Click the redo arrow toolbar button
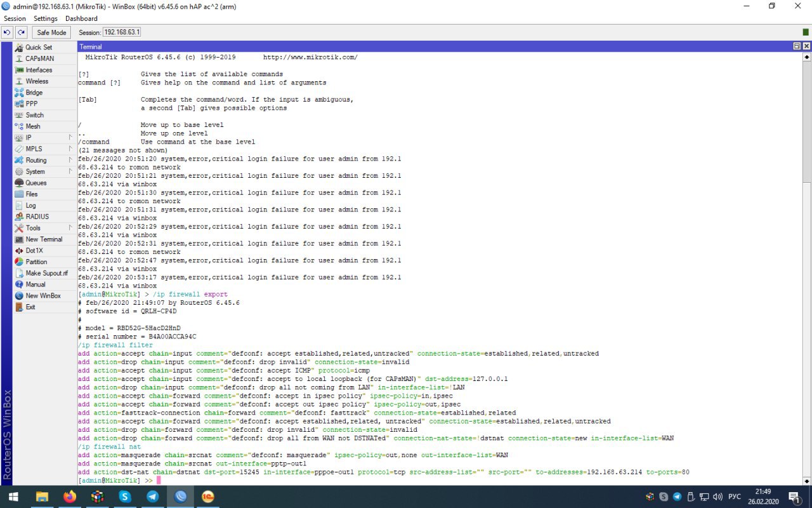 [x=22, y=32]
